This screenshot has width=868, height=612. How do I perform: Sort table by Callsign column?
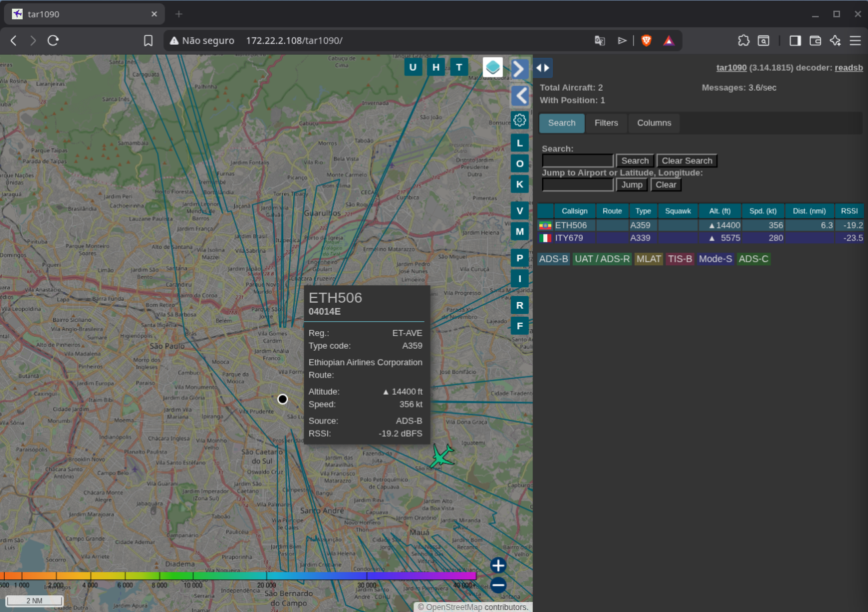tap(575, 211)
